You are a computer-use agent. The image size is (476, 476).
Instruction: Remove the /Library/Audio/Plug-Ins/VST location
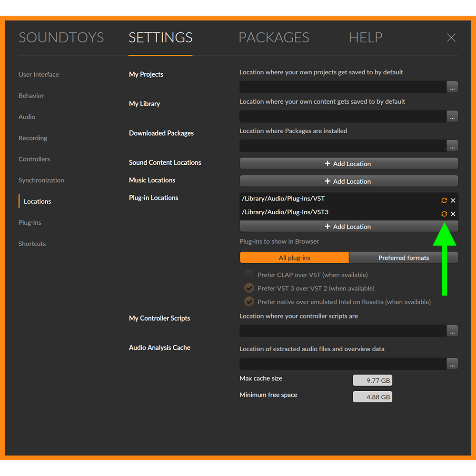tap(453, 200)
